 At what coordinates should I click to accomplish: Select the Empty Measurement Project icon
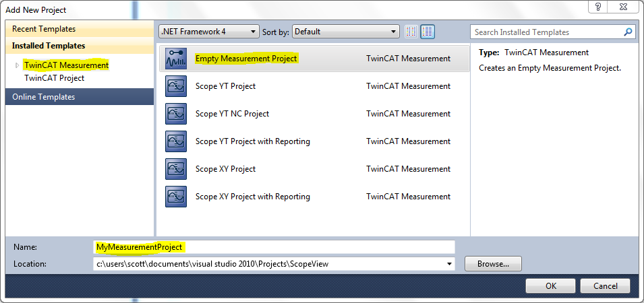click(x=176, y=59)
